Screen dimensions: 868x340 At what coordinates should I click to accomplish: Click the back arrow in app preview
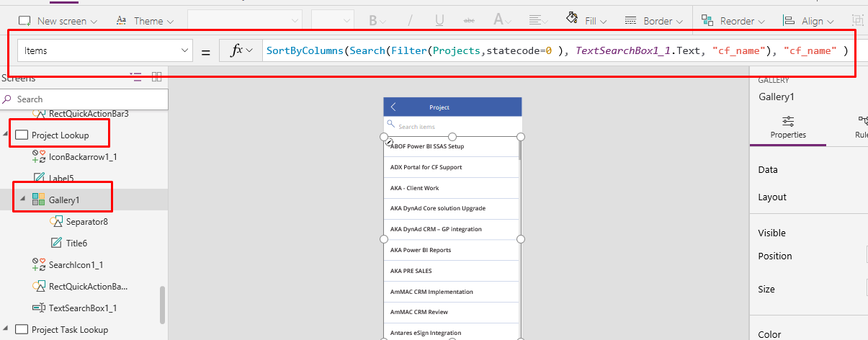click(393, 107)
